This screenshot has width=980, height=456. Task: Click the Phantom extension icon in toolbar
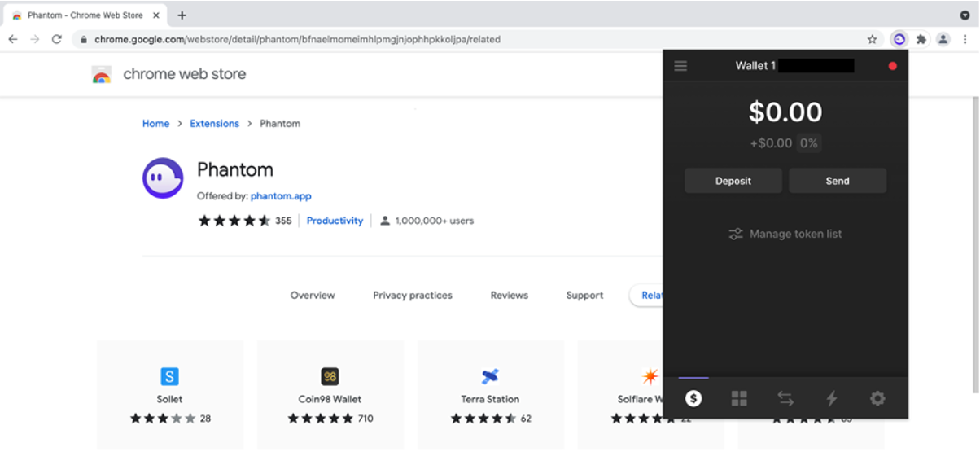899,39
